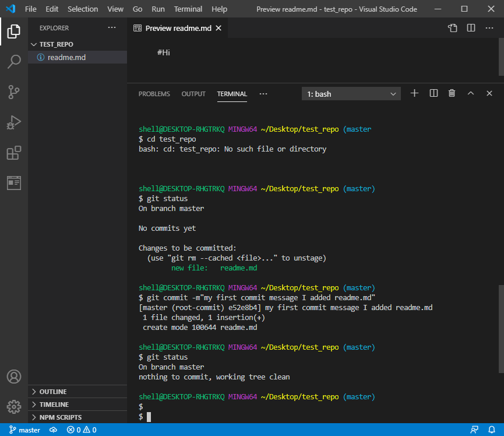Click the #Hi text in preview
Image resolution: width=504 pixels, height=436 pixels.
pos(163,52)
